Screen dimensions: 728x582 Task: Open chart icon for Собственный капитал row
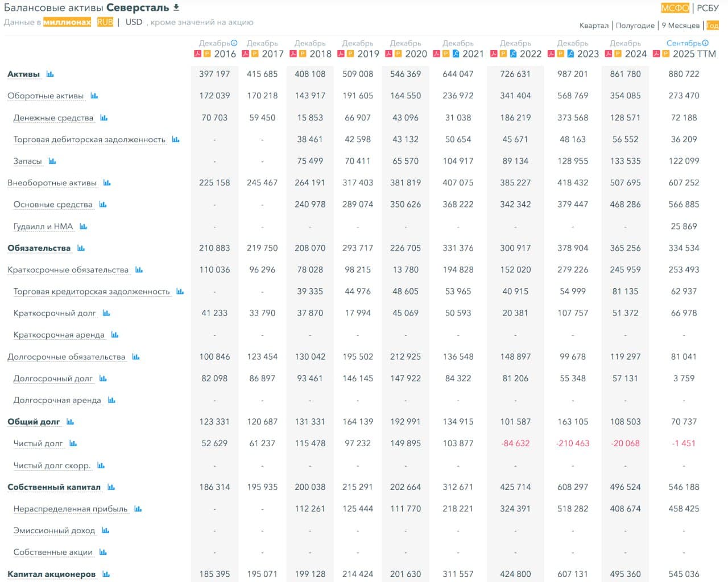(x=111, y=487)
